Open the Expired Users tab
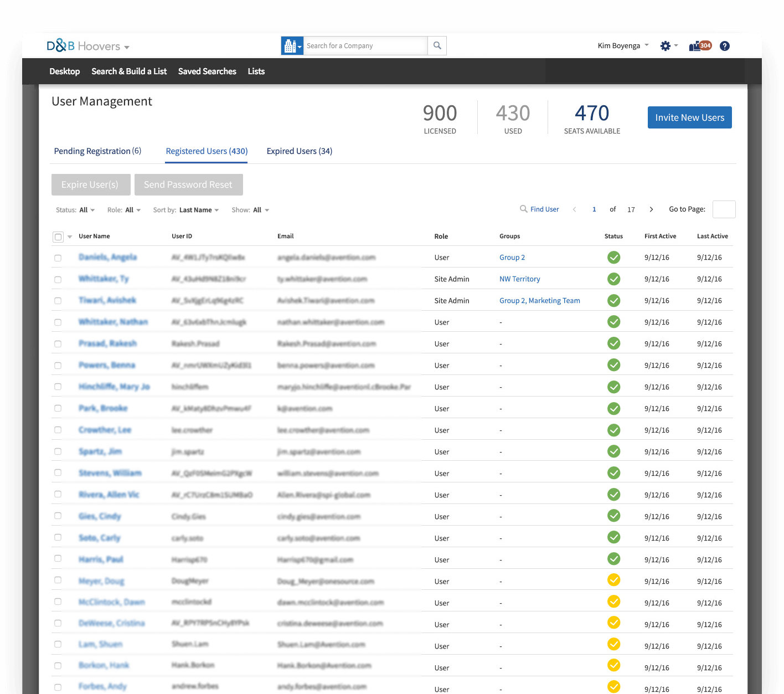This screenshot has width=784, height=694. point(299,151)
